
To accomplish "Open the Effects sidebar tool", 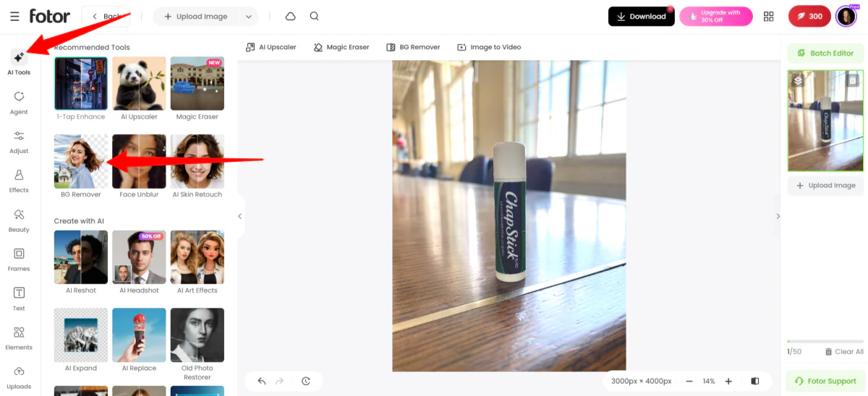I will [19, 181].
